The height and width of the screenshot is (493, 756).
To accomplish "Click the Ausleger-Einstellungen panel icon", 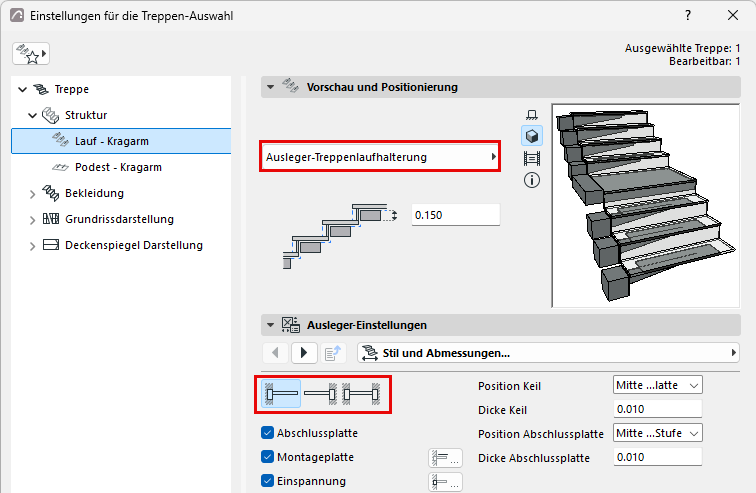I will 291,325.
